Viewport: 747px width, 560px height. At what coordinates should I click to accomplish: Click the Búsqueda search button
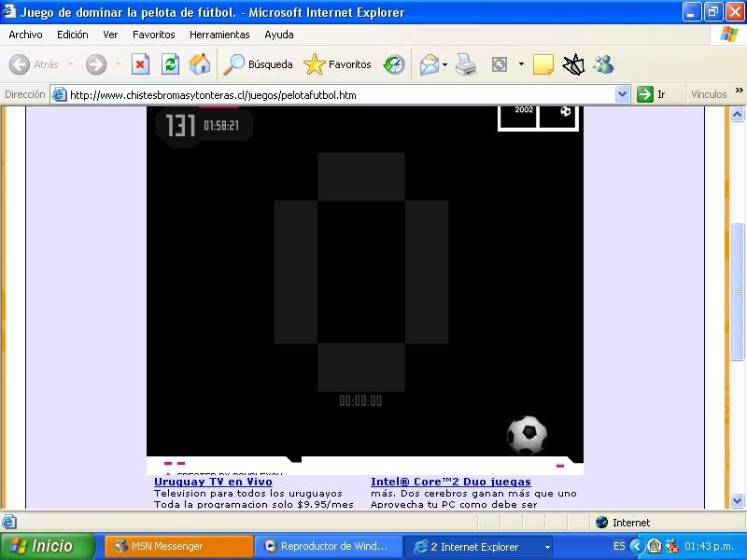pyautogui.click(x=259, y=64)
